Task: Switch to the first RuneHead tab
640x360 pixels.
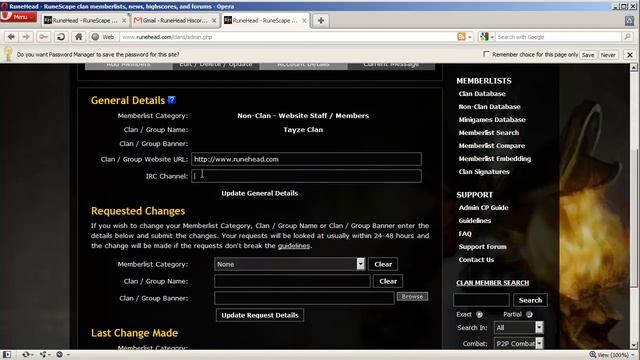Action: pos(84,20)
